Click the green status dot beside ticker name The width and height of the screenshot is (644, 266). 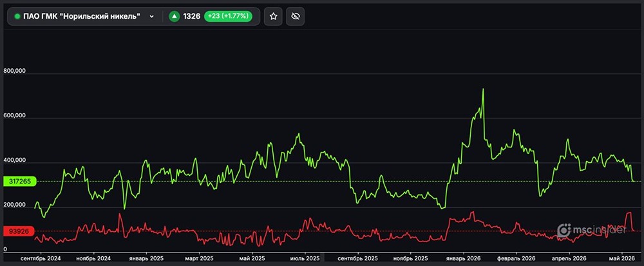coord(17,16)
